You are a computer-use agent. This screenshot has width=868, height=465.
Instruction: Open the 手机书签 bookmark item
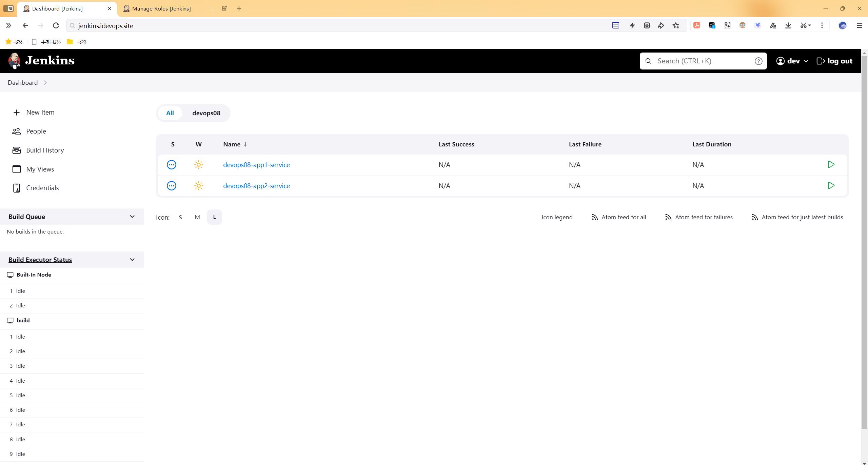46,42
